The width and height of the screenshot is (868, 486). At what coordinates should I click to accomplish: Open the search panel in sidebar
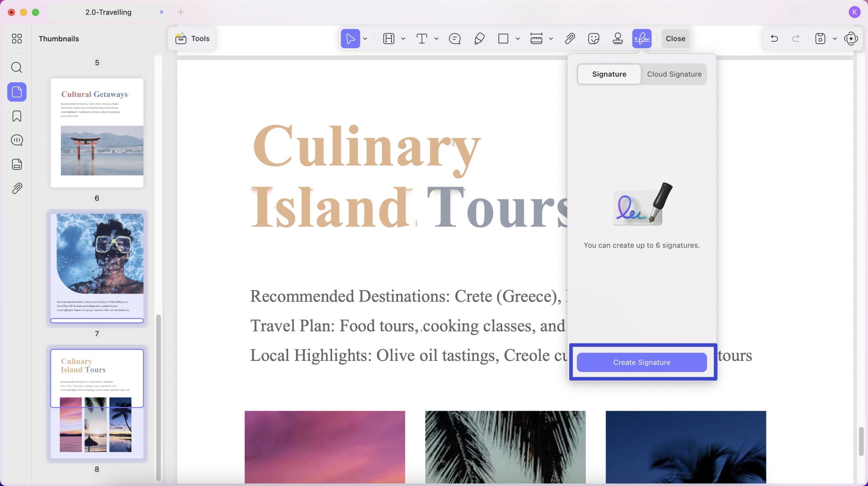17,67
